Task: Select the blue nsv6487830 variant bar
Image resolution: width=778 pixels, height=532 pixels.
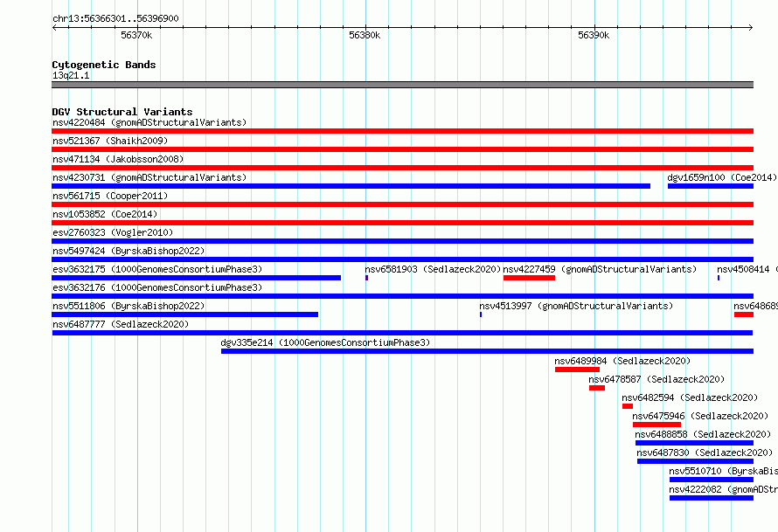Action: click(x=695, y=461)
